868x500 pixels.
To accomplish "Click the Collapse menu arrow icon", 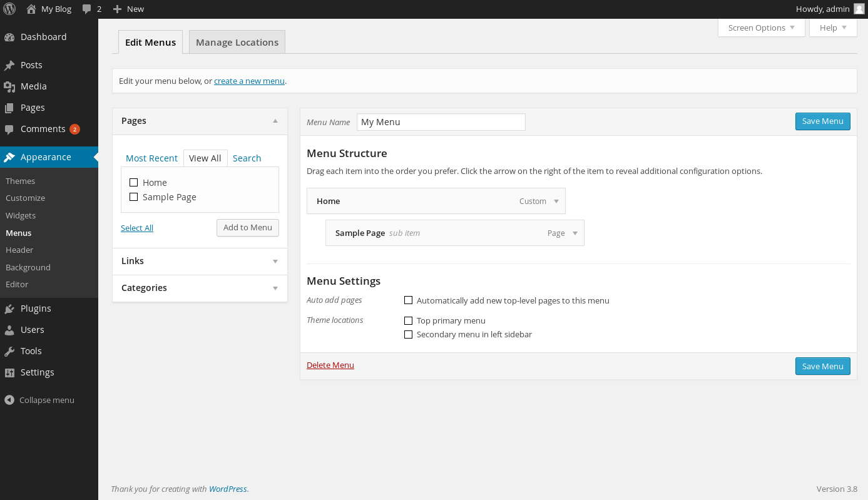I will [9, 400].
